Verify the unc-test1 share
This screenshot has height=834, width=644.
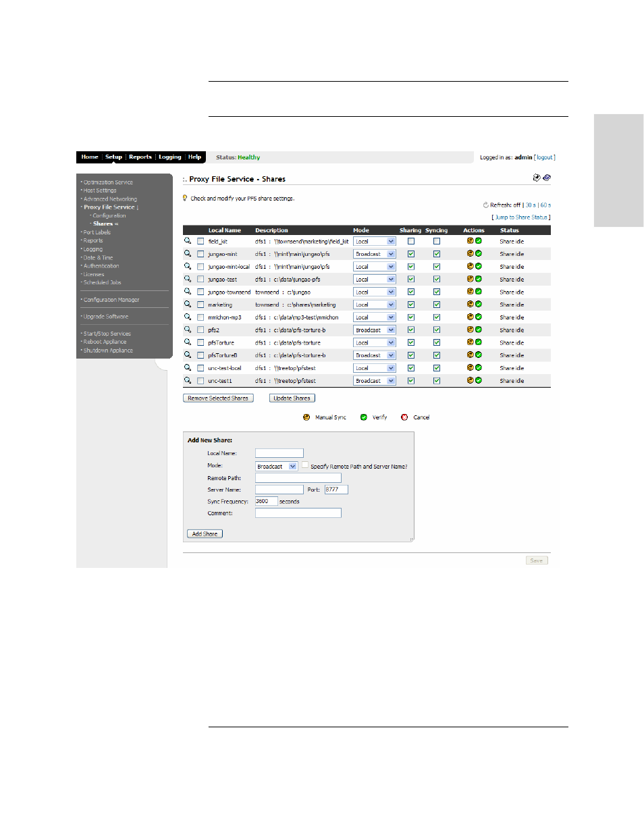pyautogui.click(x=479, y=380)
